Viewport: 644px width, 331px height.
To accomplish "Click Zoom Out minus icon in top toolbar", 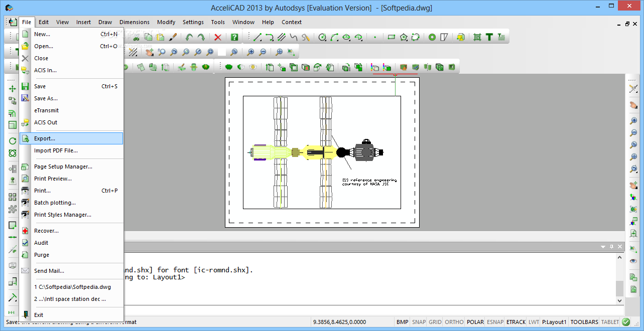I will (x=263, y=52).
